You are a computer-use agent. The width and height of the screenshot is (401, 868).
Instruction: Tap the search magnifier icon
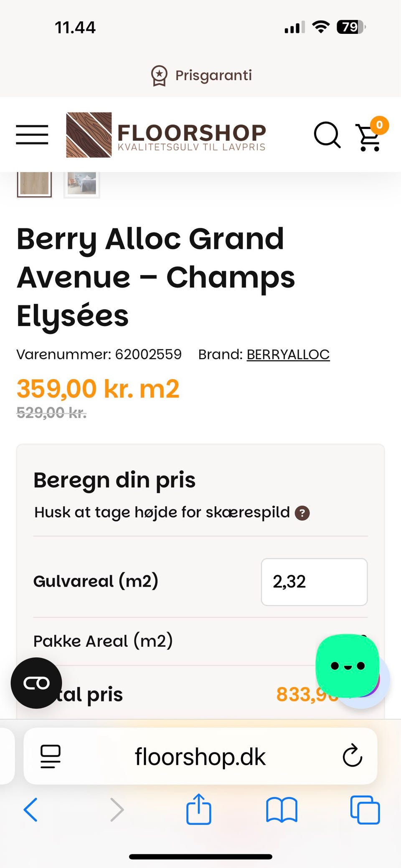tap(327, 135)
